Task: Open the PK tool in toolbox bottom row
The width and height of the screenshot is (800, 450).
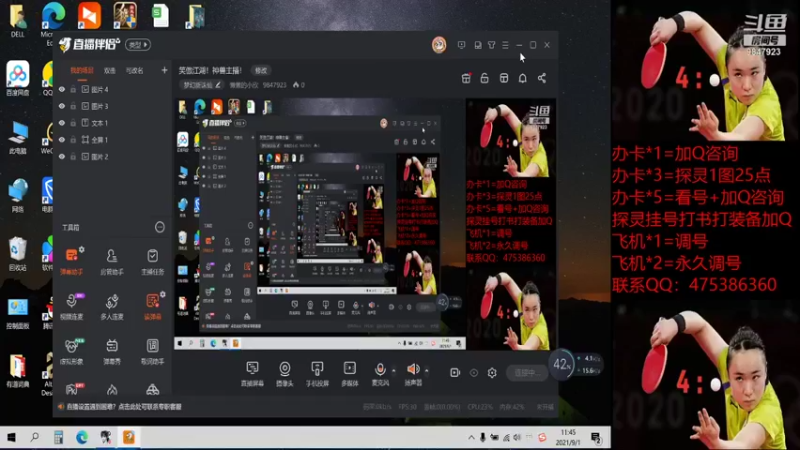Action: 72,390
